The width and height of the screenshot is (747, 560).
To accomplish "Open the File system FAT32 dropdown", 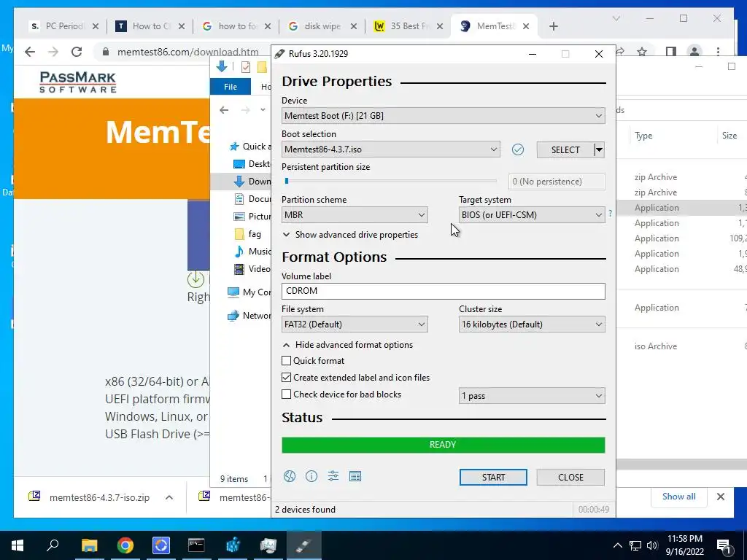I will point(355,324).
